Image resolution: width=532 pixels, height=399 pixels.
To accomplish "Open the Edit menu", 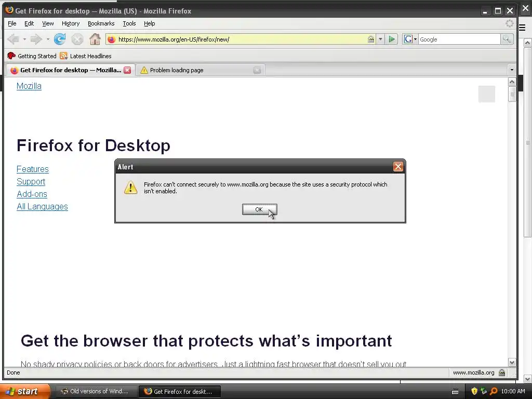I will (29, 23).
